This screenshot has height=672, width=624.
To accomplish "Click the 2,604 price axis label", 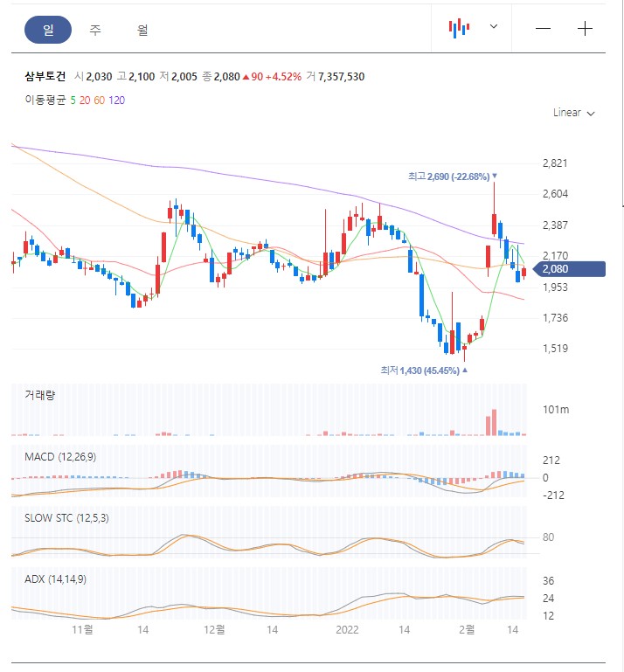I will tap(555, 194).
